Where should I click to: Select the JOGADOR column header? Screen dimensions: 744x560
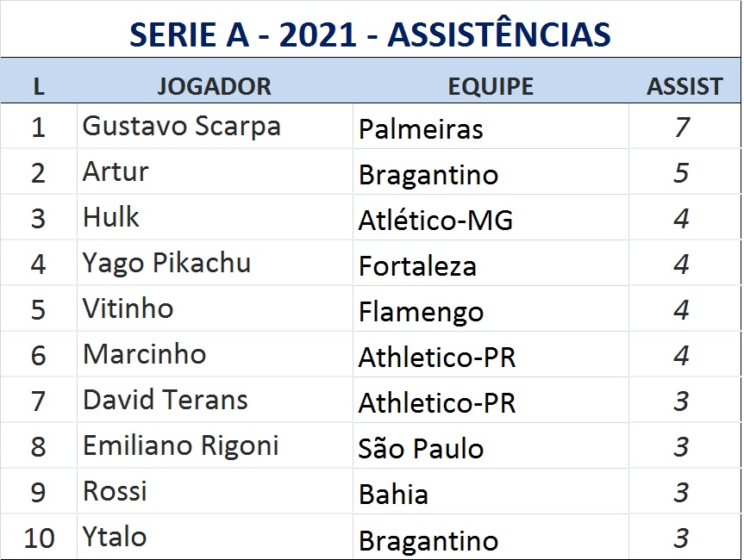tap(214, 86)
